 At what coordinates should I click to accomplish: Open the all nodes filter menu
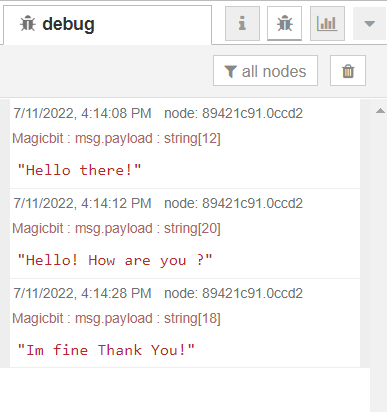[265, 71]
